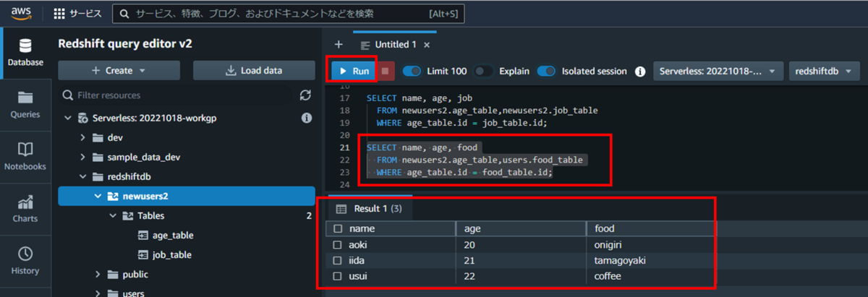868x297 pixels.
Task: Open Charts in the sidebar
Action: pos(25,209)
